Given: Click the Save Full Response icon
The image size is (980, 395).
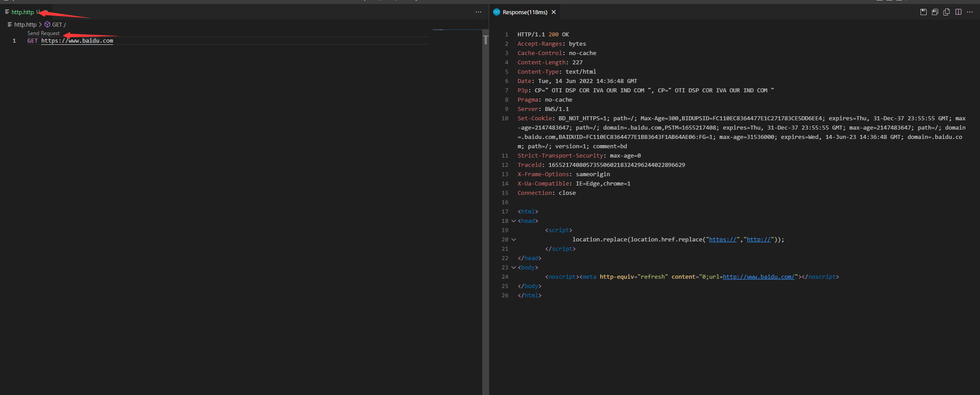Looking at the screenshot, I should pyautogui.click(x=924, y=12).
